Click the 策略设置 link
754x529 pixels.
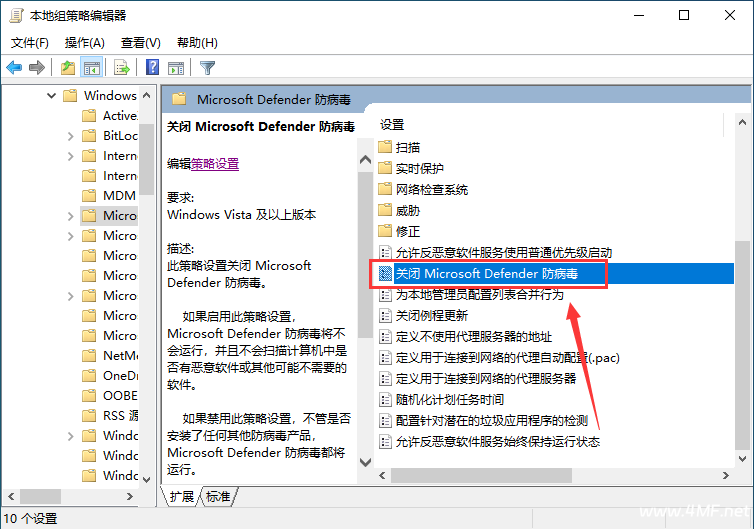(215, 164)
